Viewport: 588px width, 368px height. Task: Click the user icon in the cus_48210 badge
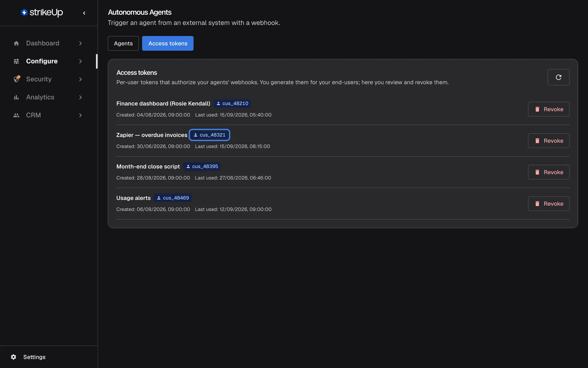tap(219, 103)
